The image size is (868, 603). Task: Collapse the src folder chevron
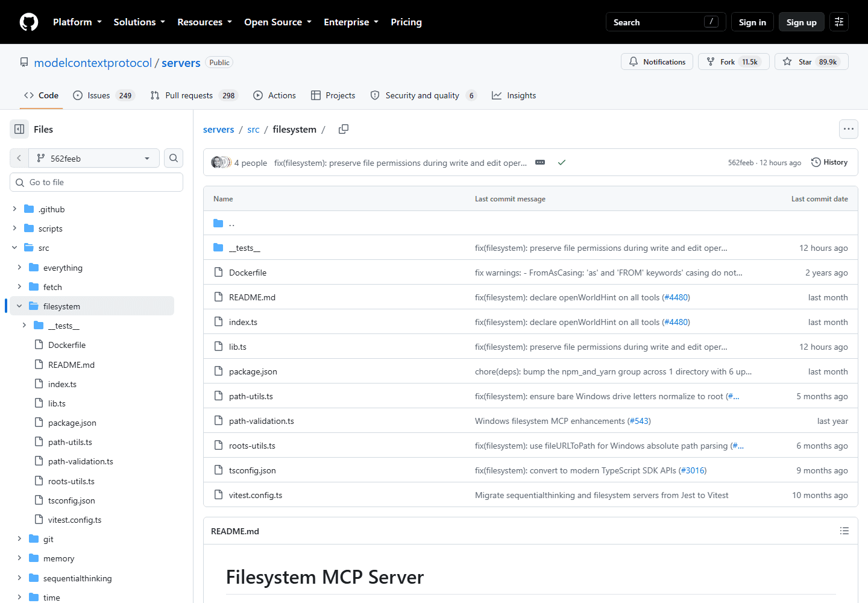point(14,247)
